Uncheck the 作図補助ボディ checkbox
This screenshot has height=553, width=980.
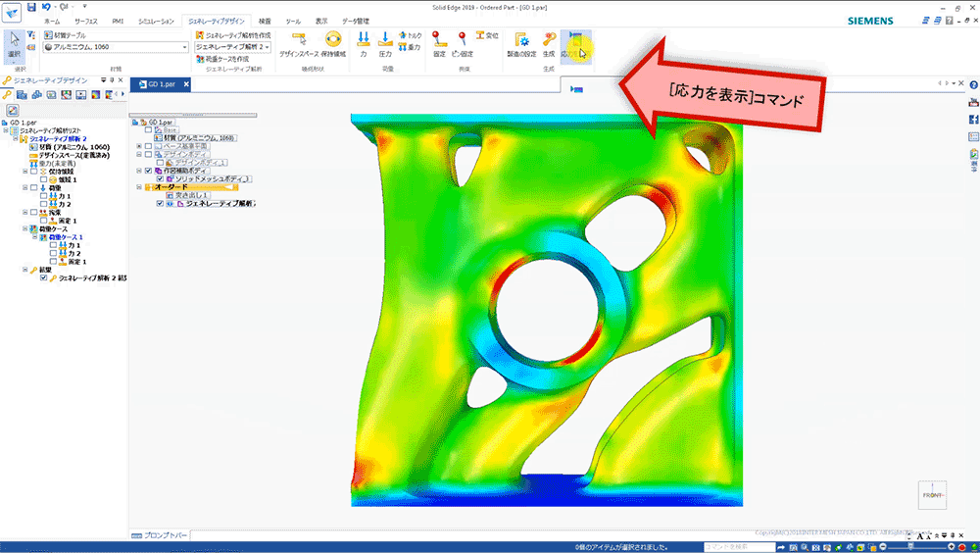(148, 171)
